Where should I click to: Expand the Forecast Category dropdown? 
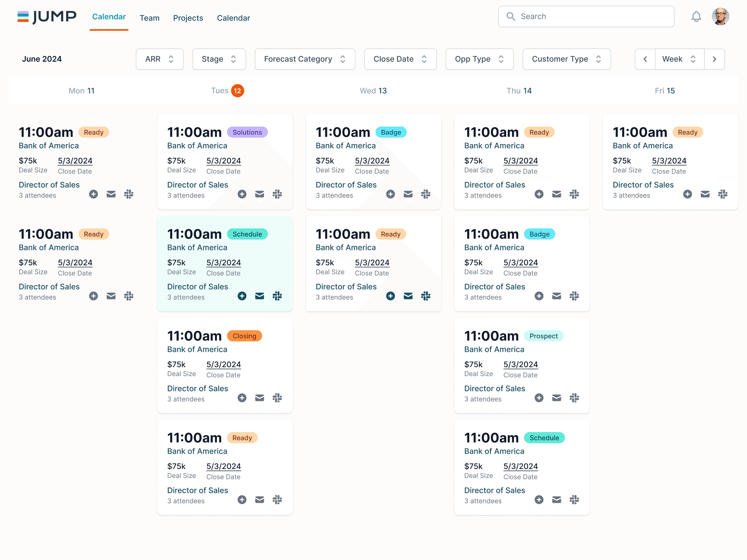click(304, 59)
